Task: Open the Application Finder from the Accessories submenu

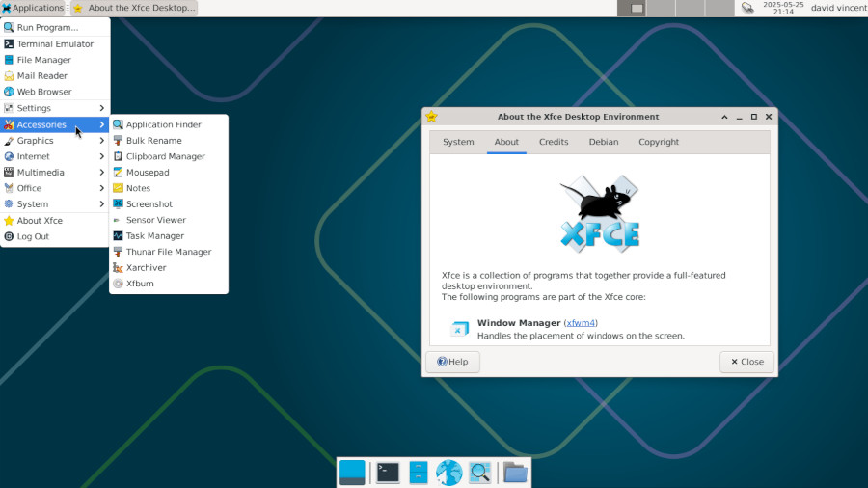Action: click(168, 124)
